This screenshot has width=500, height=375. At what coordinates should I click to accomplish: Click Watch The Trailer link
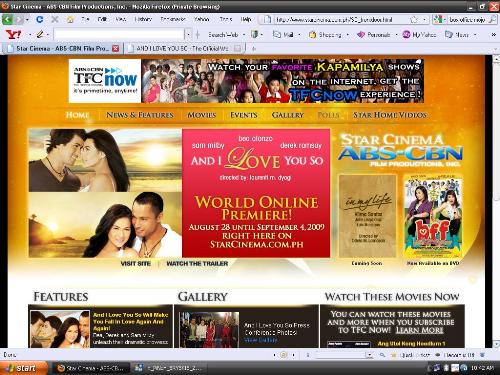197,264
